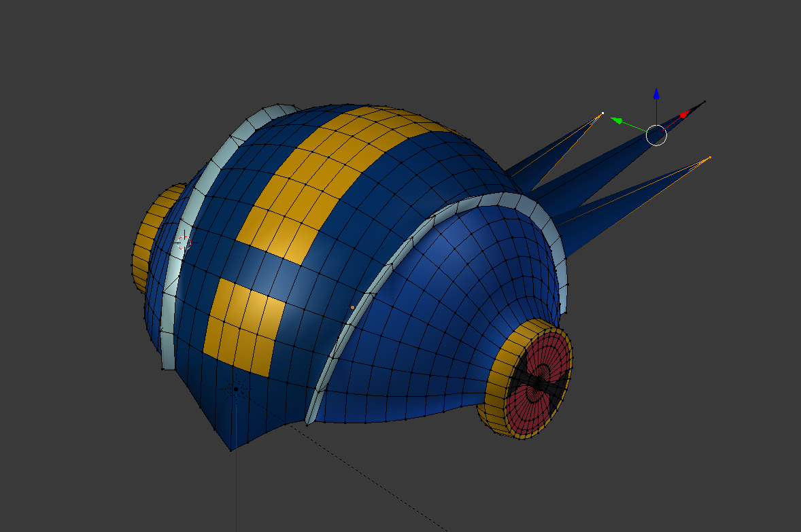Click the blue Z-axis manipulator arrow
801x532 pixels.
pos(656,94)
